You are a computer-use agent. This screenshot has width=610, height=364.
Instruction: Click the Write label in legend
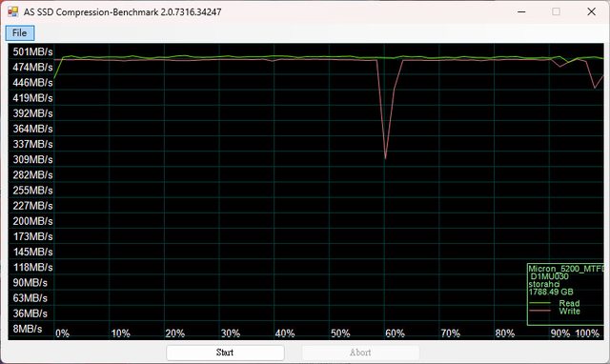[x=569, y=311]
